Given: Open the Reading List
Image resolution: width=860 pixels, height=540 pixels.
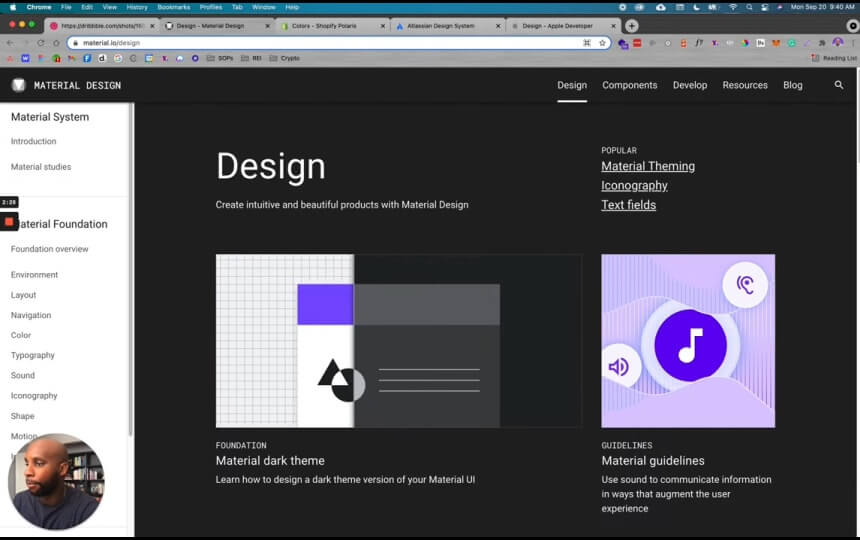Looking at the screenshot, I should pyautogui.click(x=834, y=58).
